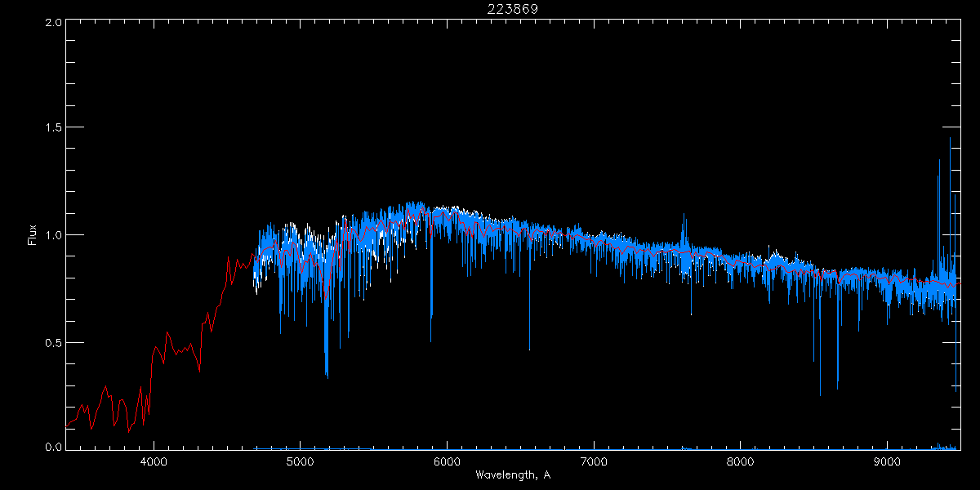The width and height of the screenshot is (980, 490).
Task: Select the 5000 x-axis tick label
Action: (x=300, y=461)
